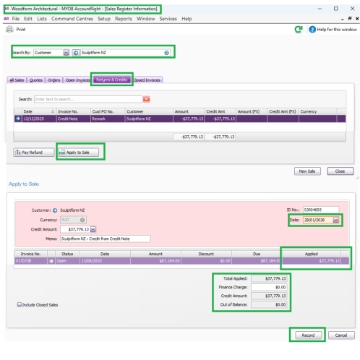
Task: Click the Apply to Sale button
Action: [78, 152]
